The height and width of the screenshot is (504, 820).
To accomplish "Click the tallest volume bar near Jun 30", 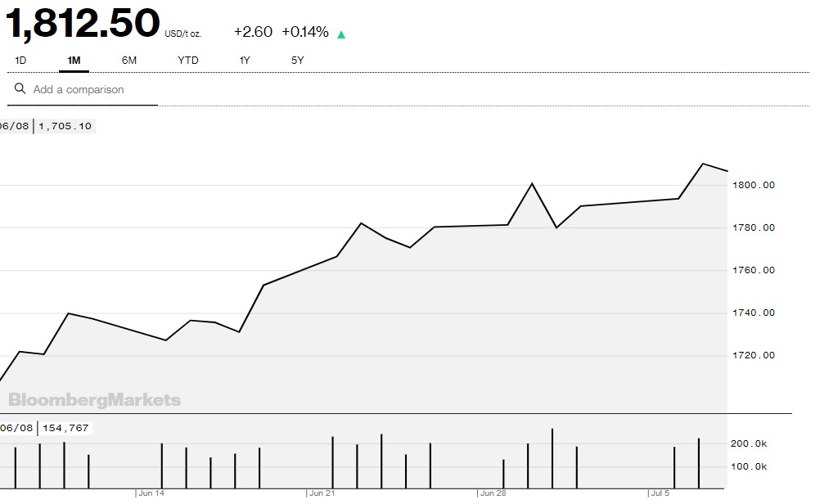I will pyautogui.click(x=552, y=457).
